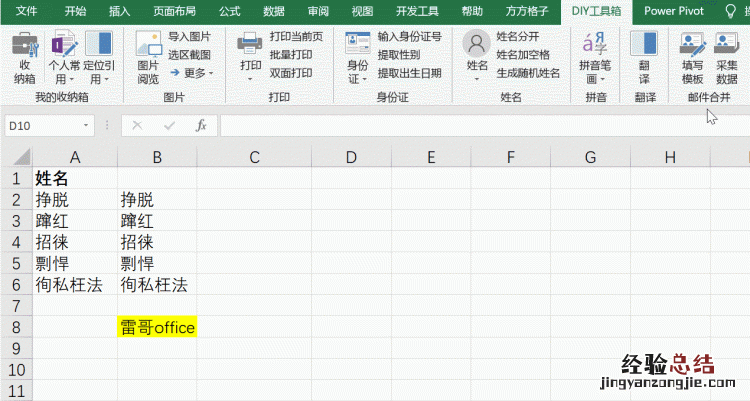Select column A header

[x=75, y=157]
